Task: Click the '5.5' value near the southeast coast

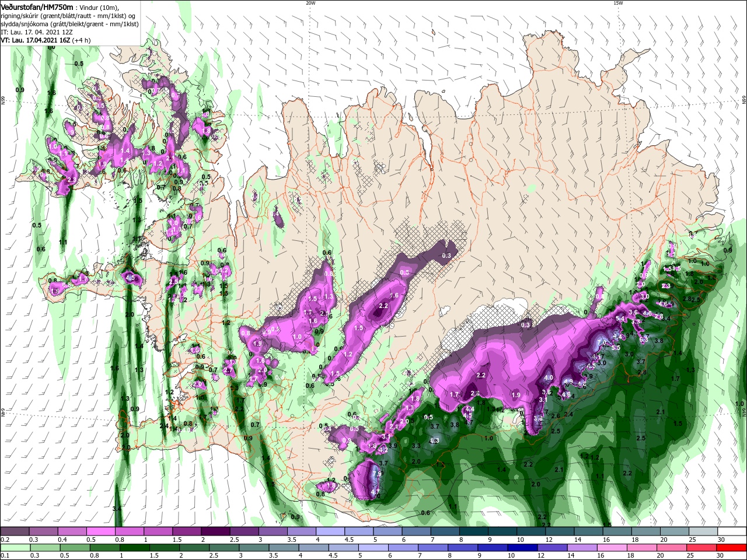Action: 615,348
